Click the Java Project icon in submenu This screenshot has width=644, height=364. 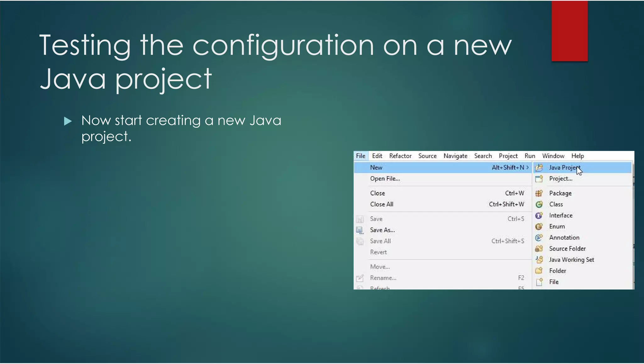[539, 167]
